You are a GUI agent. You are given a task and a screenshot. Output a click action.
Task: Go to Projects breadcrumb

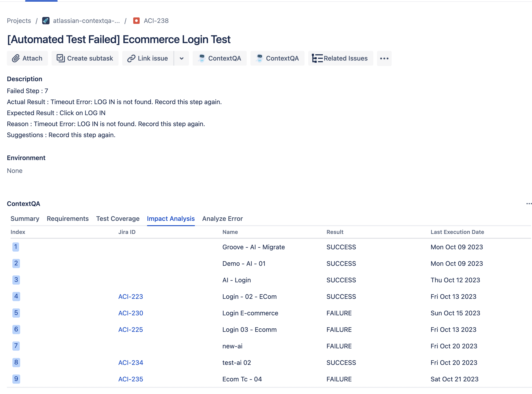click(x=19, y=21)
